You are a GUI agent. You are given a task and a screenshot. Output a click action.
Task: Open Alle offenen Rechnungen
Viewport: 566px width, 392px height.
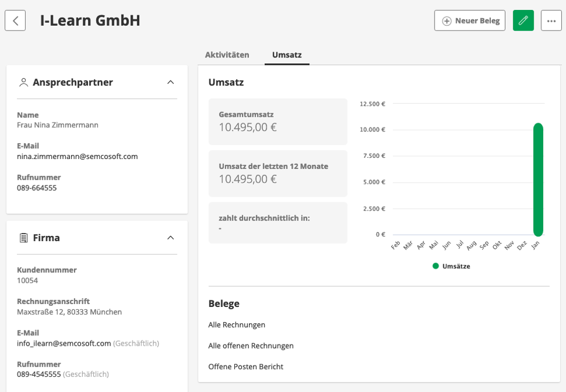point(251,346)
